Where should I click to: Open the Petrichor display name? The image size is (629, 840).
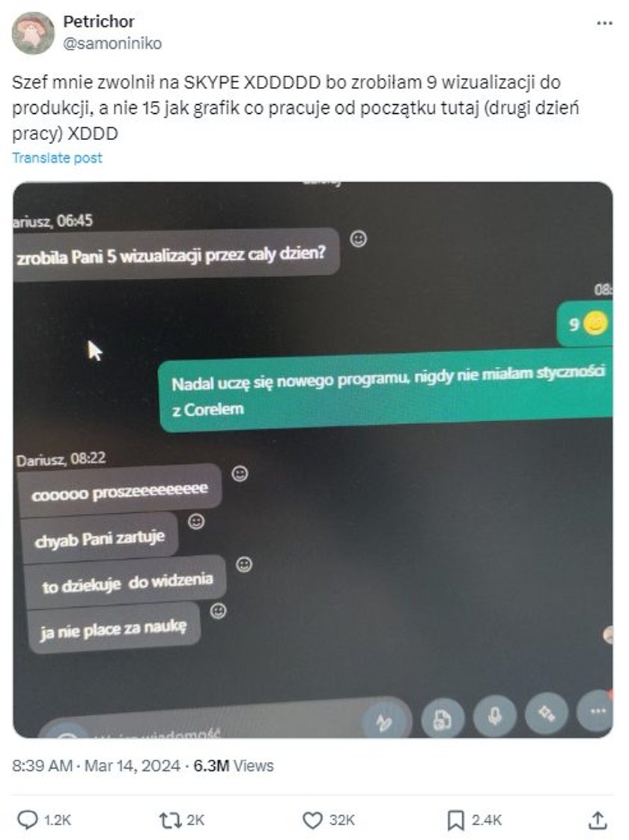(99, 22)
